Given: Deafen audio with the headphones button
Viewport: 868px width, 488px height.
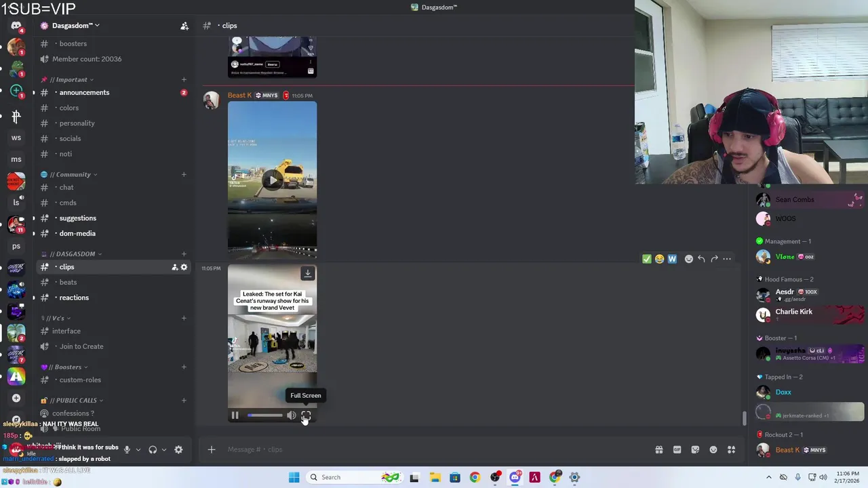Looking at the screenshot, I should pos(153,449).
